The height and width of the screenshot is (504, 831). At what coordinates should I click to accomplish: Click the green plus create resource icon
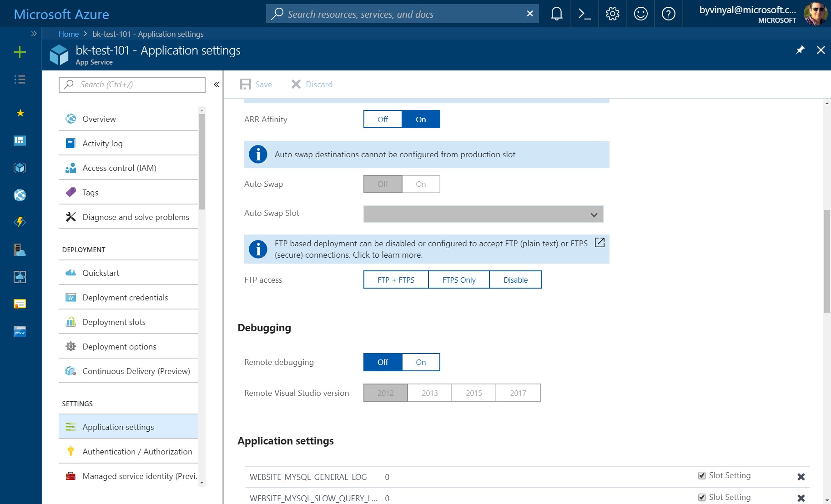(x=20, y=52)
